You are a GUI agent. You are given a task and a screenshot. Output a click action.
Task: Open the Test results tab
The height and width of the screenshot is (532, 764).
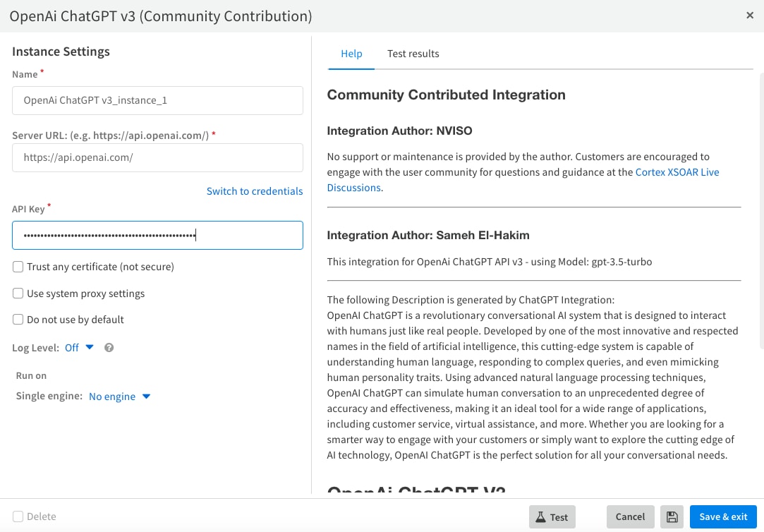pos(413,54)
